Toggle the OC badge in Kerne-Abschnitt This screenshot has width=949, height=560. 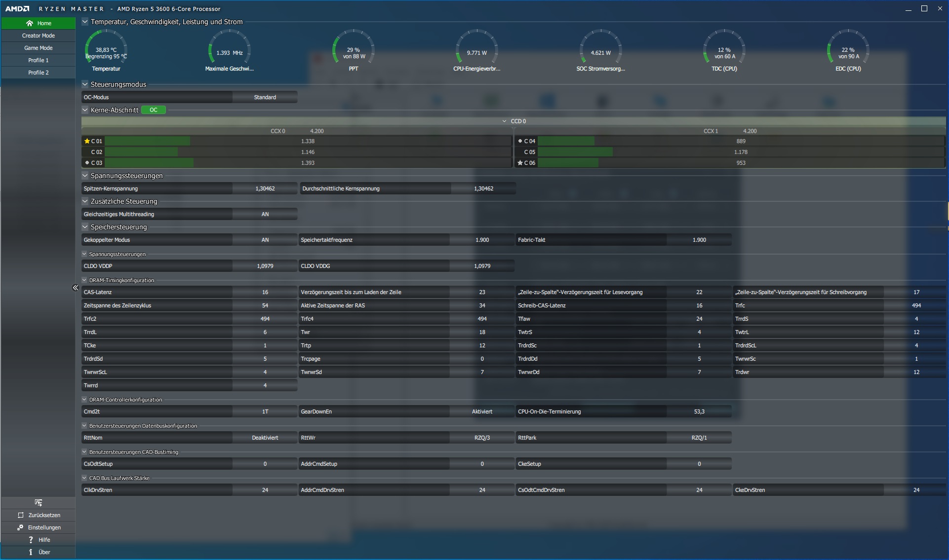click(x=154, y=110)
